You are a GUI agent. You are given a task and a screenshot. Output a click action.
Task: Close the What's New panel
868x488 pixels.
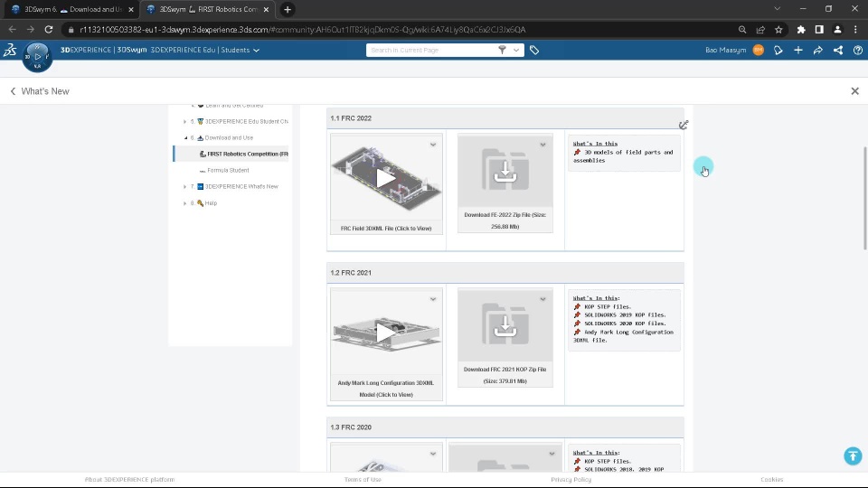tap(854, 91)
